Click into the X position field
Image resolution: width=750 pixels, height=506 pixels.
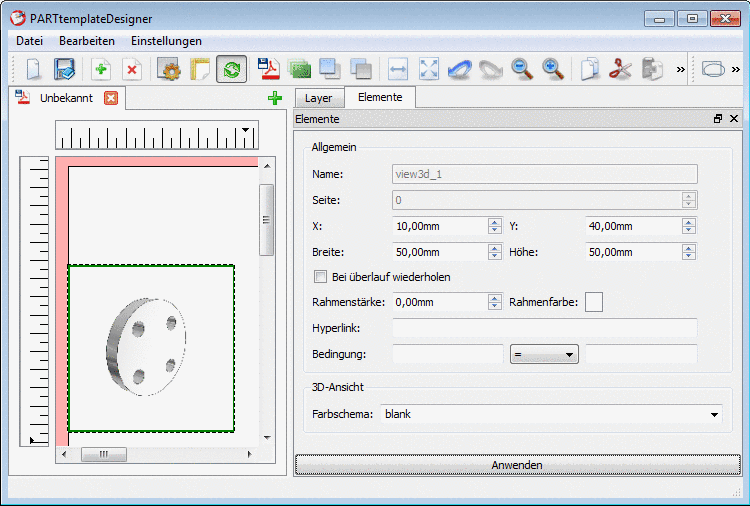coord(440,226)
